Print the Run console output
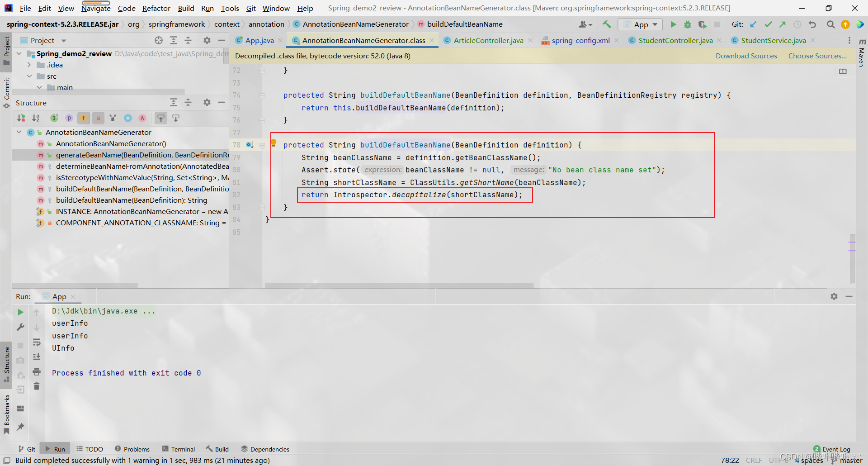The image size is (868, 466). coord(37,371)
